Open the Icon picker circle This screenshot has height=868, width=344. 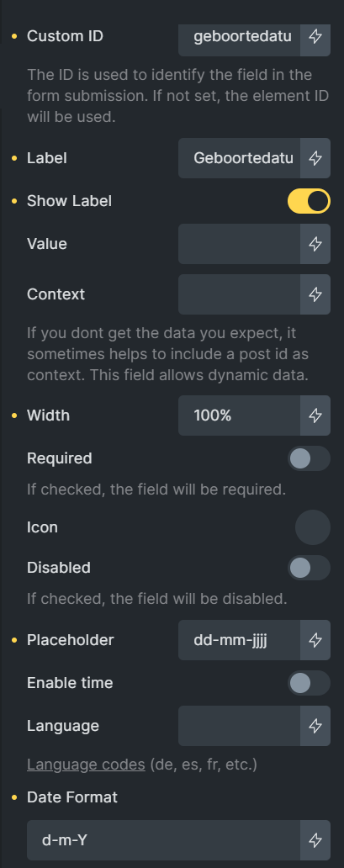coord(313,527)
